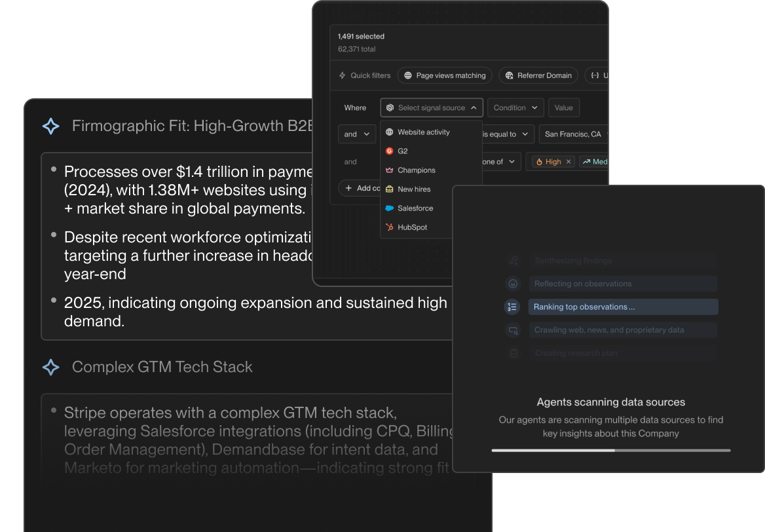This screenshot has height=532, width=765.
Task: Click the '2025, indicating ongoing expansion' bullet
Action: [255, 311]
